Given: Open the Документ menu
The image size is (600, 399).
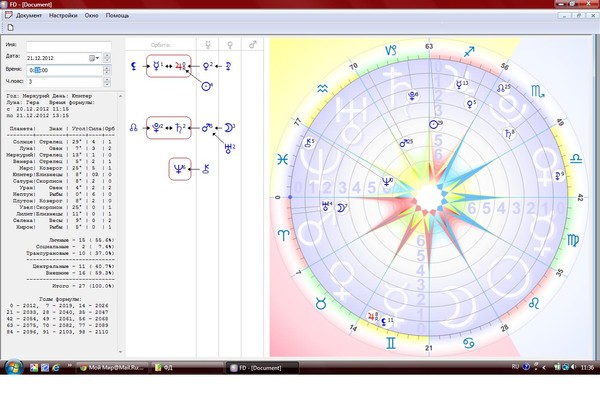Looking at the screenshot, I should point(29,16).
